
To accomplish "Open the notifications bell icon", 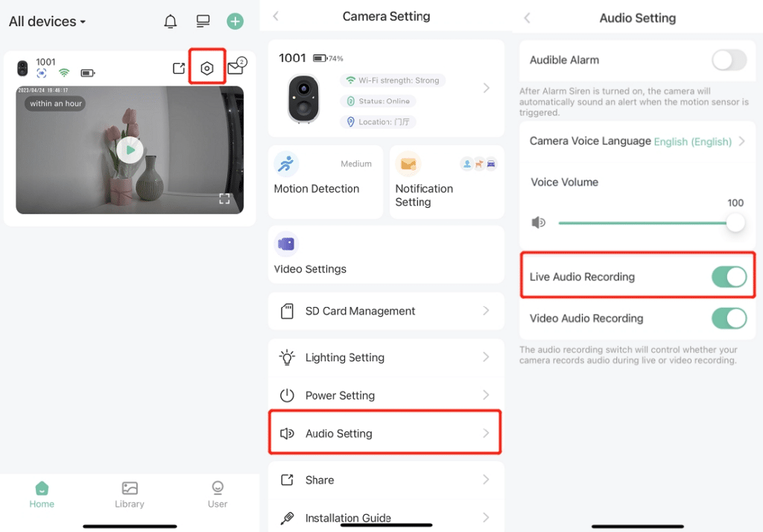I will (171, 22).
